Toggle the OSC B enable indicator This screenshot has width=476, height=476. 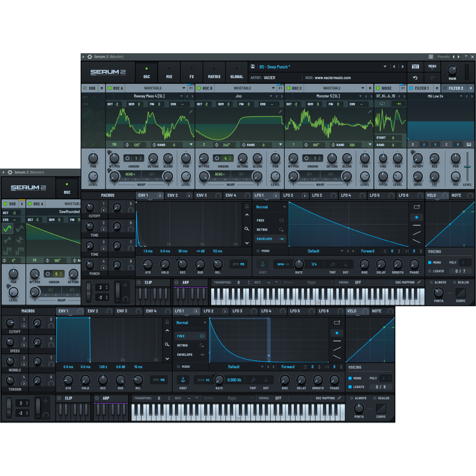(199, 88)
